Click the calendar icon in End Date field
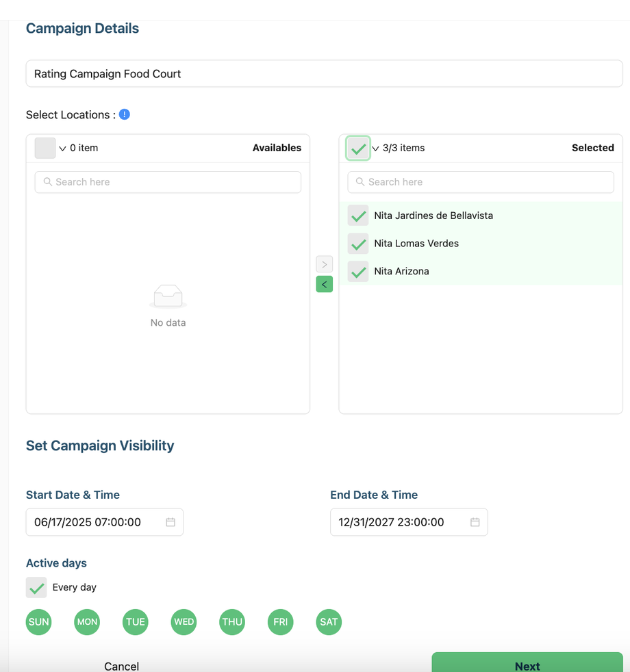 (475, 522)
